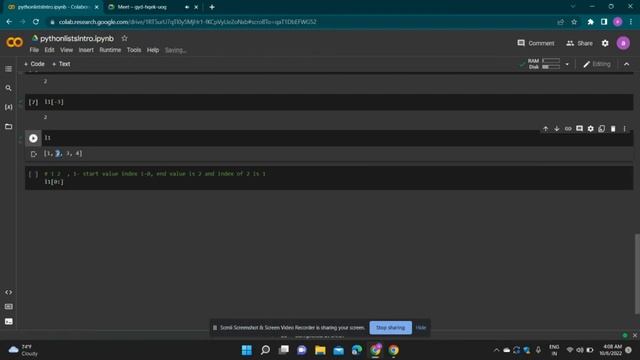Open the weather widget on taskbar
Viewport: 640px width, 360px height.
click(23, 350)
